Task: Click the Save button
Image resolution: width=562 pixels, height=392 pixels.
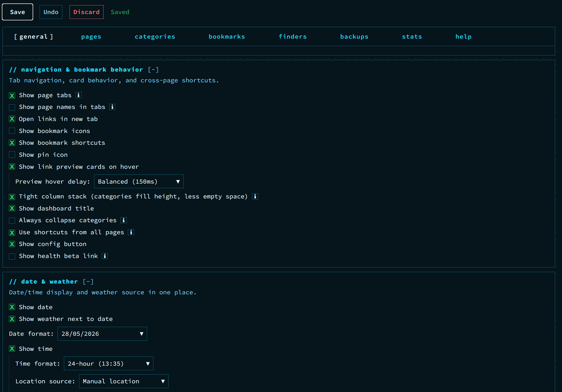Action: pyautogui.click(x=17, y=12)
